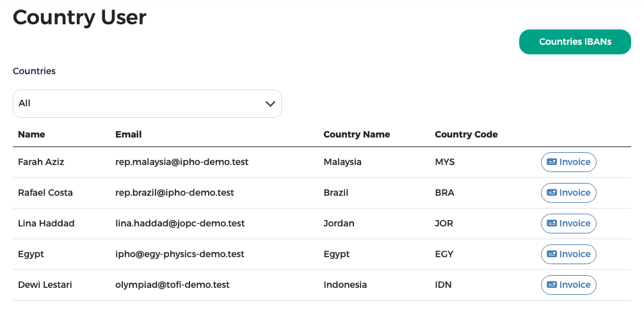Click the IDN country code

click(443, 285)
